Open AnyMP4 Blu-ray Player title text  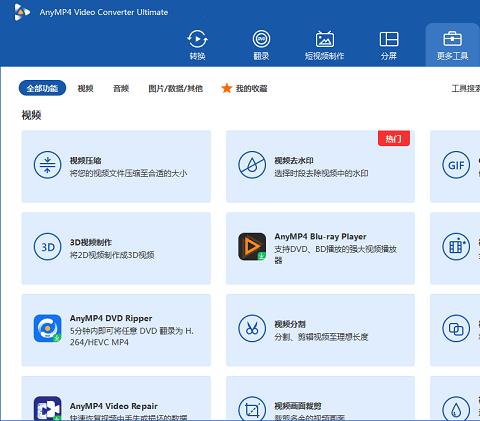coord(320,237)
